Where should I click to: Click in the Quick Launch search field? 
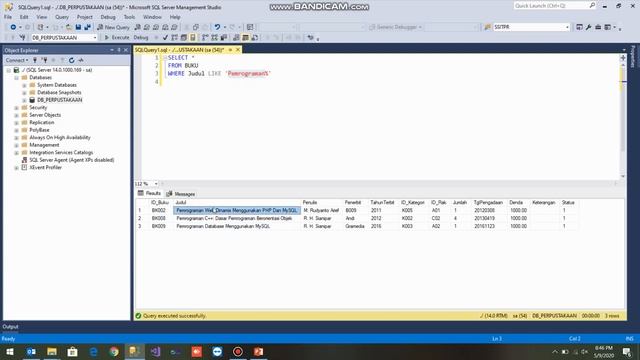(x=551, y=6)
